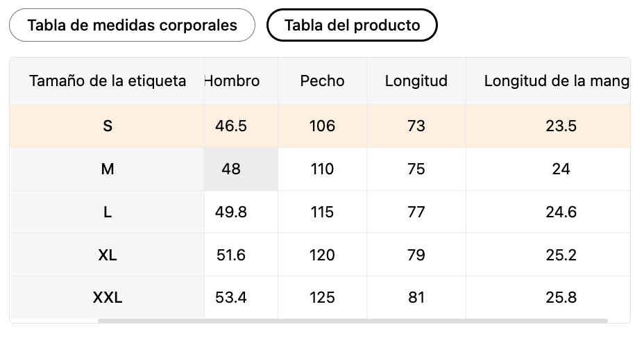
Task: Click the highlighted 48 shoulder cell
Action: (x=241, y=169)
